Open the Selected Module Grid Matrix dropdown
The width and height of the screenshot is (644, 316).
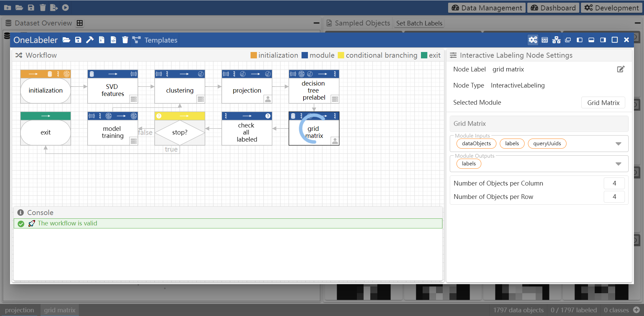point(603,103)
